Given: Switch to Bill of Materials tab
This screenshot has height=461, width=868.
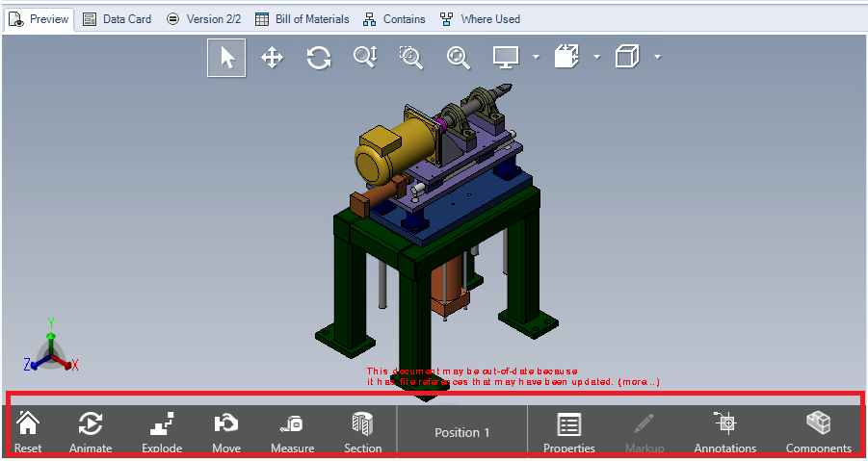Looking at the screenshot, I should point(302,19).
